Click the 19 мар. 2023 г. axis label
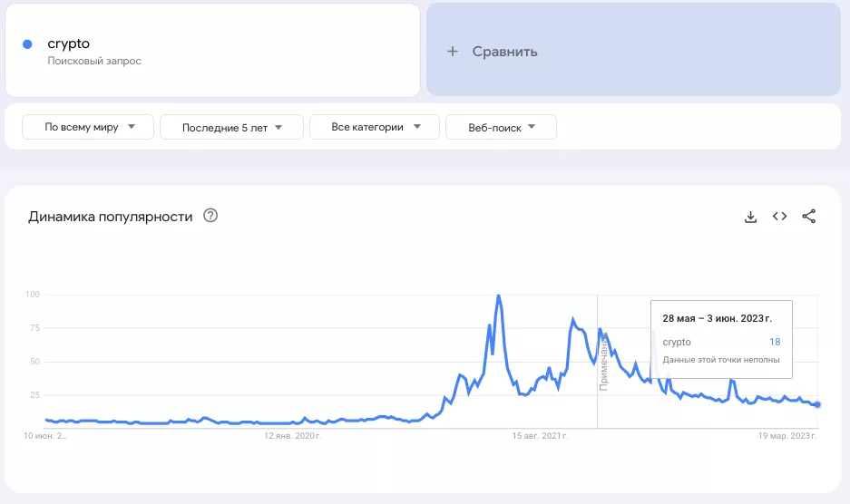This screenshot has width=850, height=504. pos(787,436)
